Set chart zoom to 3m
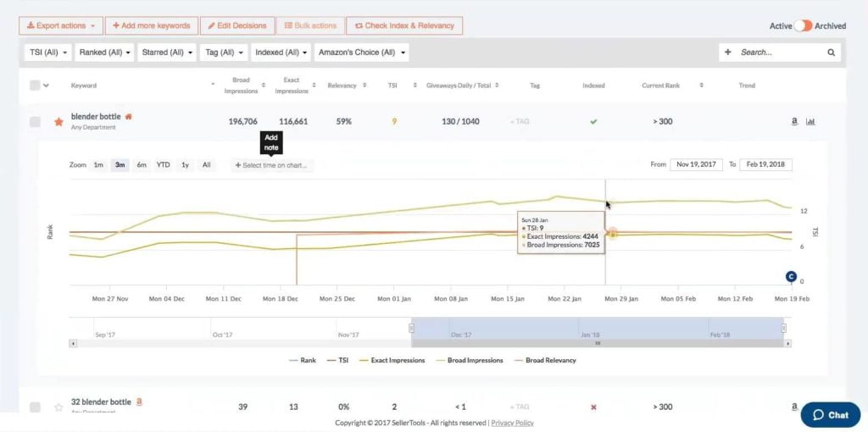 point(120,165)
